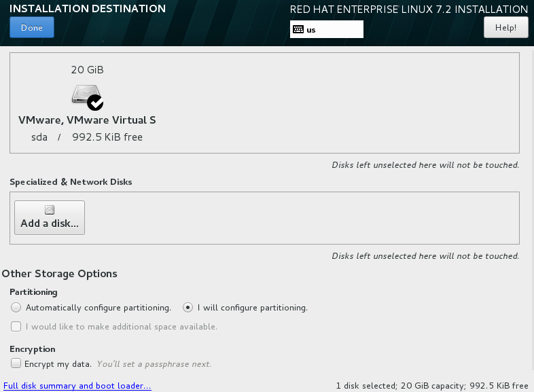Tick "make additional space available" checkbox
This screenshot has width=534, height=392.
tap(16, 327)
